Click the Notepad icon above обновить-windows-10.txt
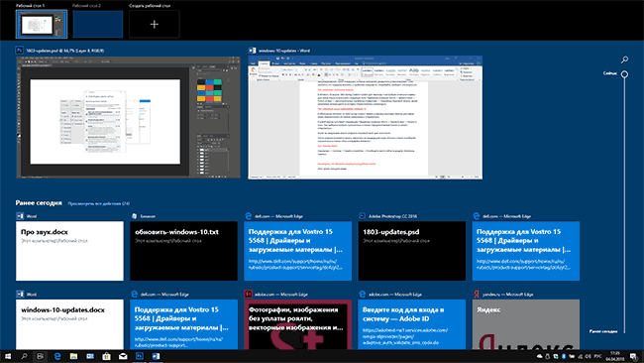 click(134, 216)
